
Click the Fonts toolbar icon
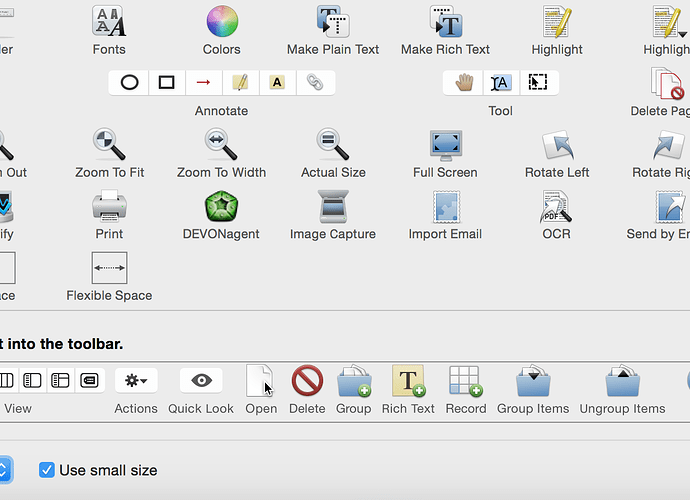(x=109, y=22)
